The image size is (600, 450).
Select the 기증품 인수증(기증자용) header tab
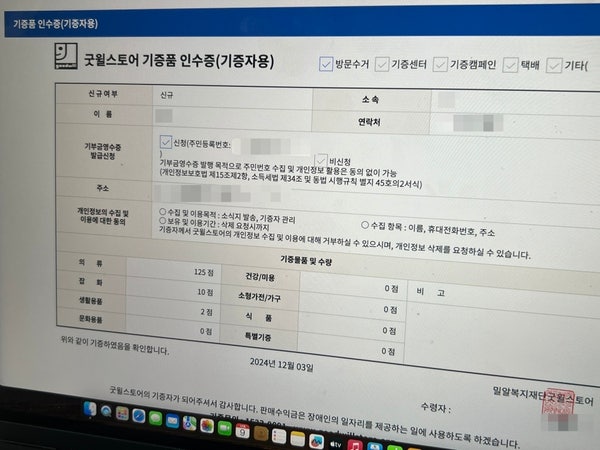pos(55,24)
